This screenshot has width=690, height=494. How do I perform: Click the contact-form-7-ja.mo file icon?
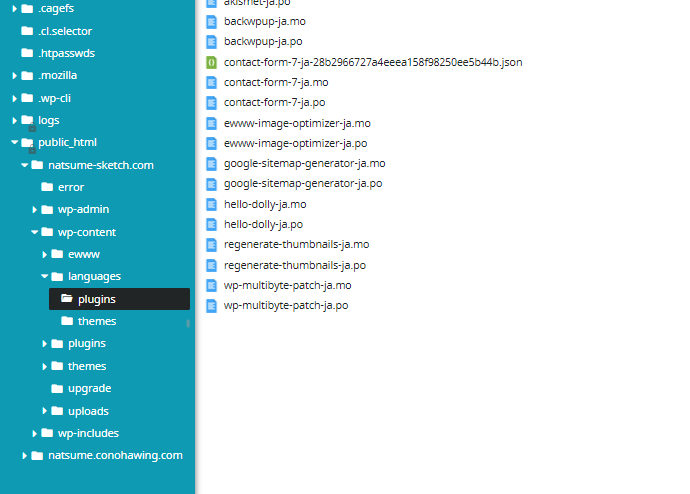pos(212,83)
